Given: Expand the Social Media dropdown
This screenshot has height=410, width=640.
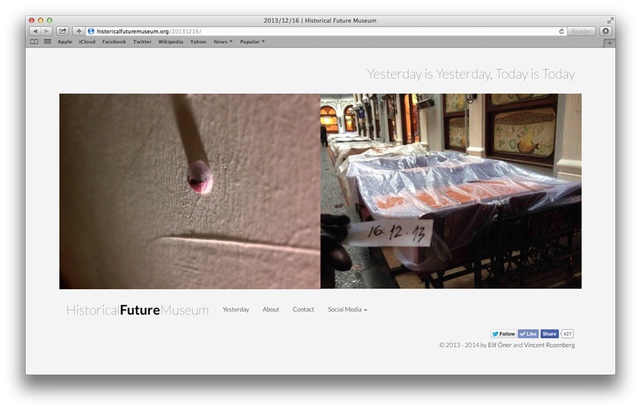Looking at the screenshot, I should pos(347,310).
